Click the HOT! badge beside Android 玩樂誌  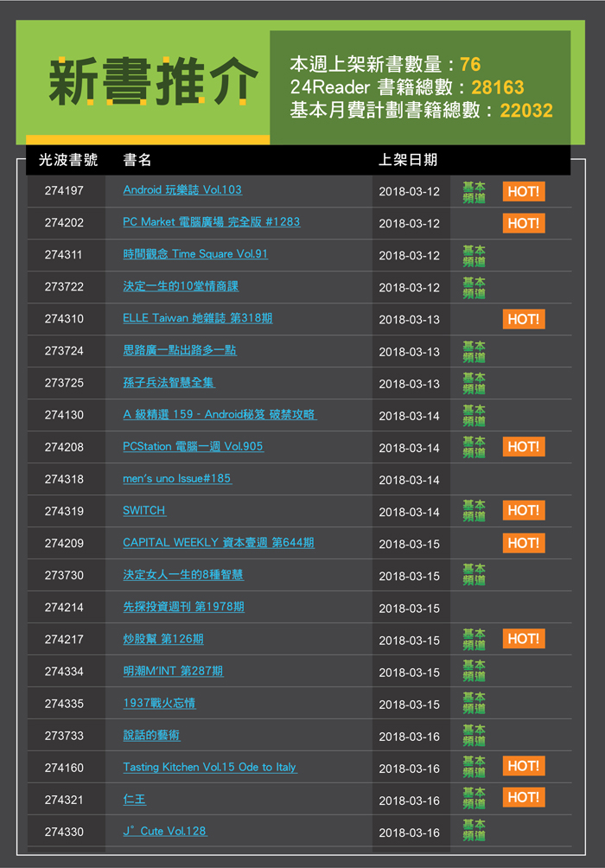(x=524, y=191)
